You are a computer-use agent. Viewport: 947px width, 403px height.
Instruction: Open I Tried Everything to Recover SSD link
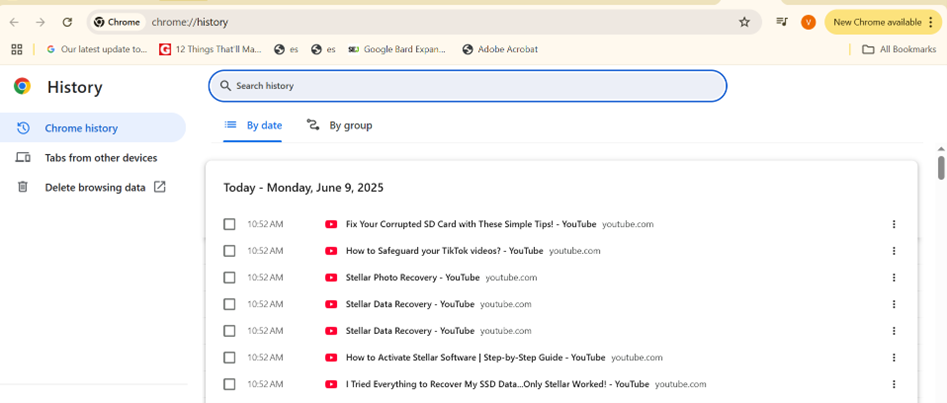[x=498, y=384]
